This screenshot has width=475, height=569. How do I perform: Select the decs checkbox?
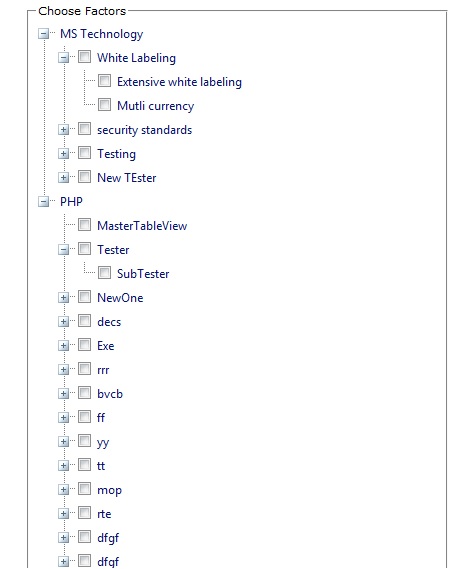click(85, 321)
